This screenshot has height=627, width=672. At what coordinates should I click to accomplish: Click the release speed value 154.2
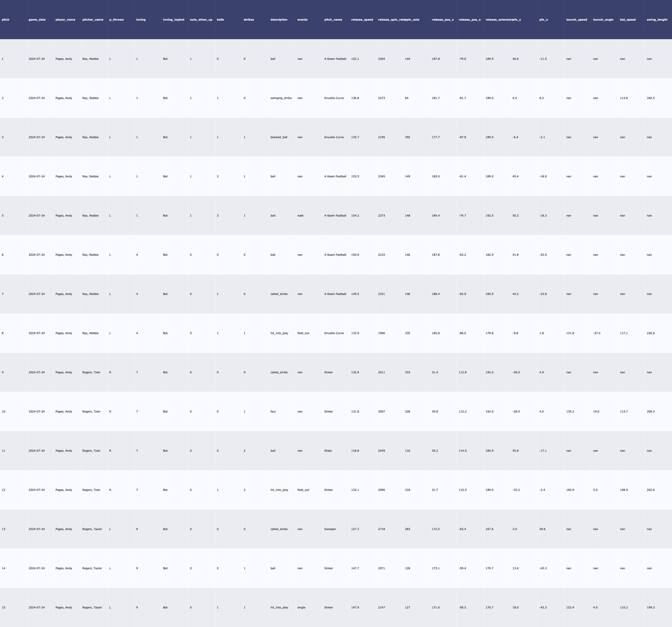tap(355, 216)
